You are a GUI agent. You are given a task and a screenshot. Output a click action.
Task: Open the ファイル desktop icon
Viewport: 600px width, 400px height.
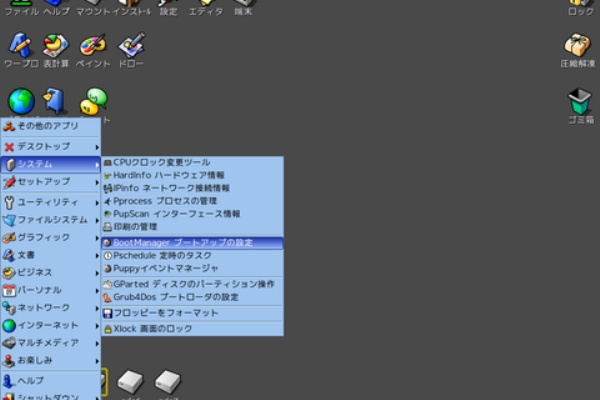(x=21, y=6)
